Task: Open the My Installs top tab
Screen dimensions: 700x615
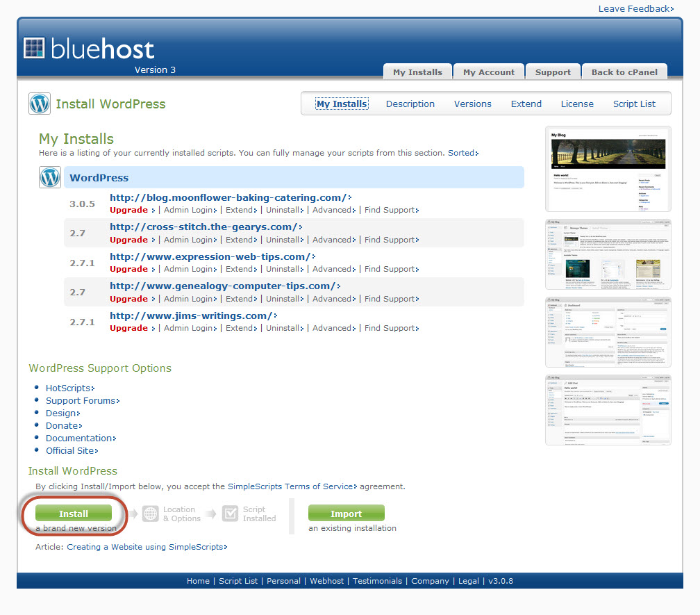Action: pos(417,72)
